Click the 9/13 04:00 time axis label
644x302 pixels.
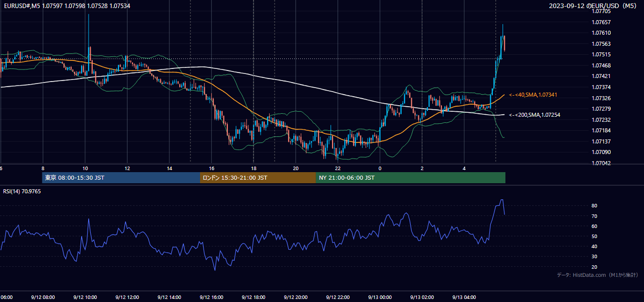click(464, 297)
